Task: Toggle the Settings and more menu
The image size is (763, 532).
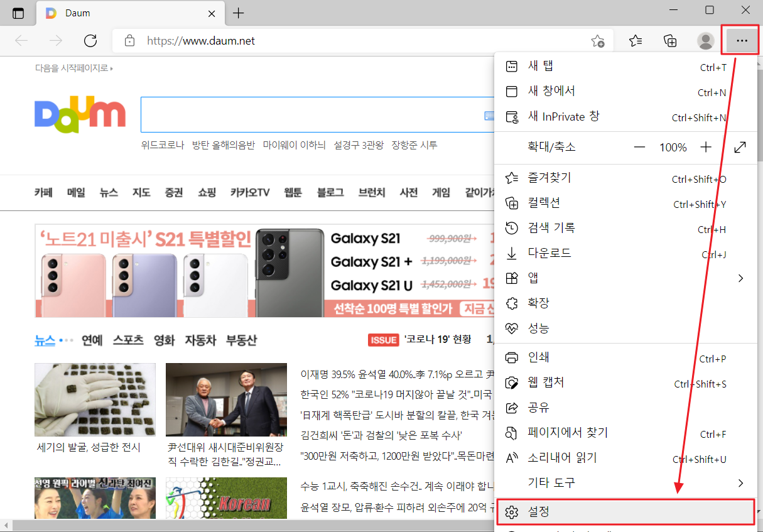Action: tap(741, 41)
